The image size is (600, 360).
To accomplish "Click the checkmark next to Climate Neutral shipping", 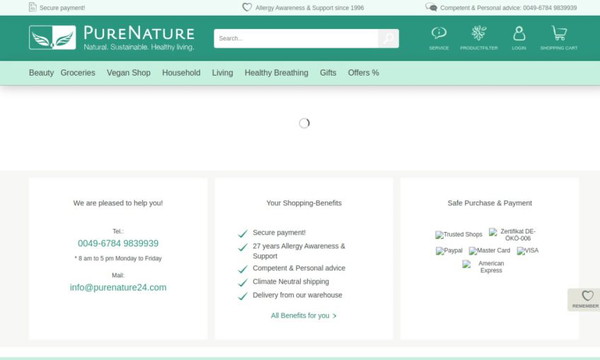I will [x=243, y=283].
